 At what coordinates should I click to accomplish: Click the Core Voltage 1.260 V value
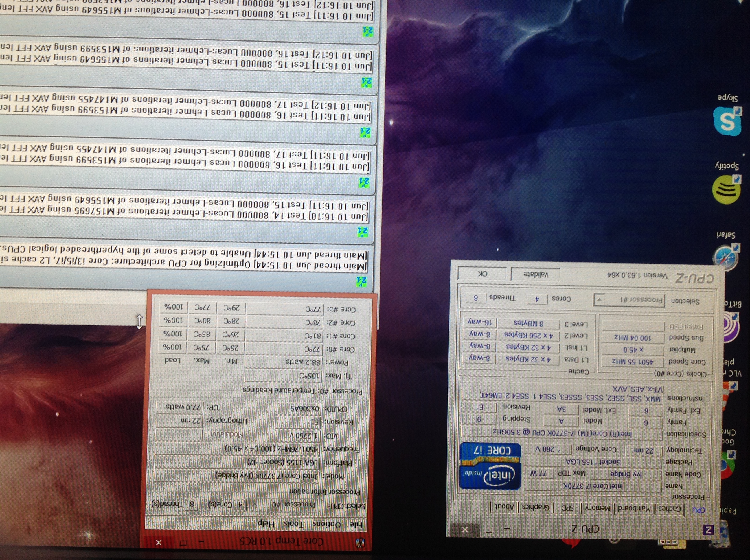tap(548, 449)
